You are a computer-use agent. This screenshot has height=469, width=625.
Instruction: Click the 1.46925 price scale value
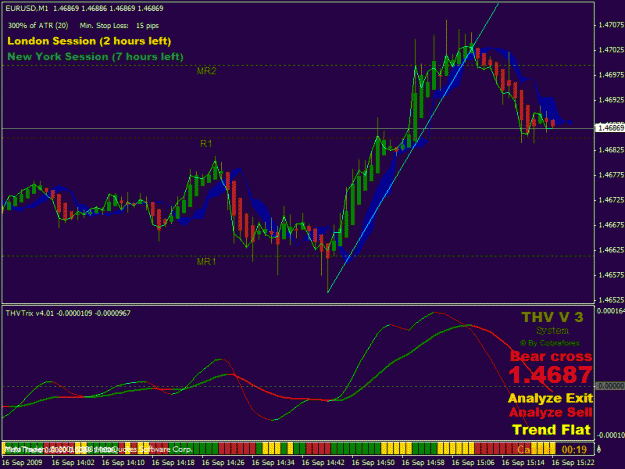click(x=611, y=100)
